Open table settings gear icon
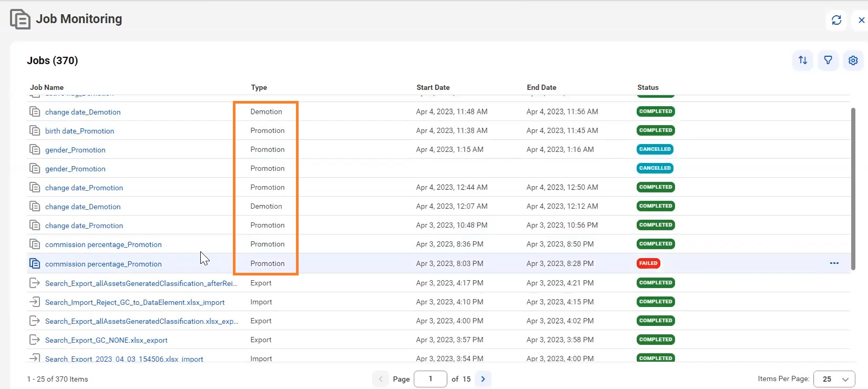This screenshot has width=868, height=389. tap(853, 60)
